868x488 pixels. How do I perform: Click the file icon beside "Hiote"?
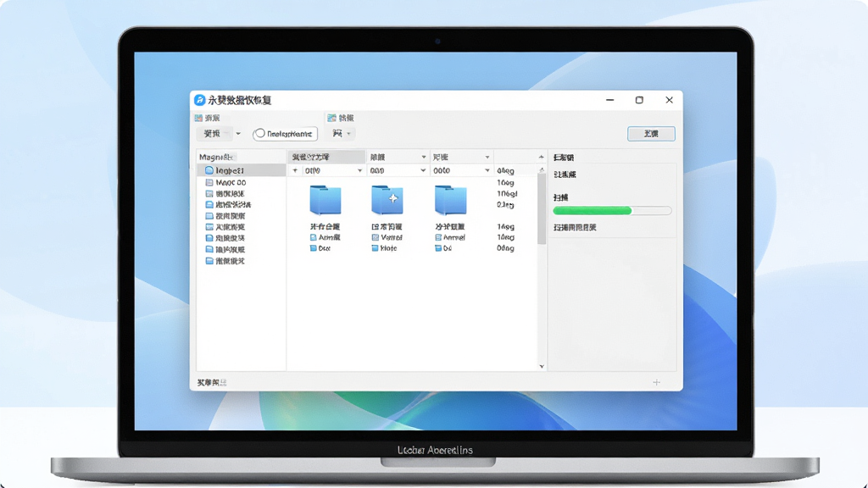[376, 248]
